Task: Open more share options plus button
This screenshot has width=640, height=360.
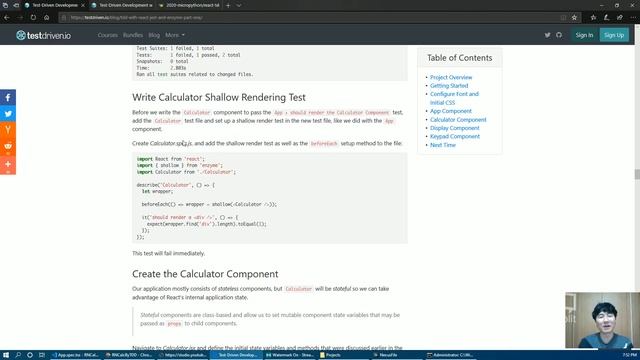Action: [8, 164]
